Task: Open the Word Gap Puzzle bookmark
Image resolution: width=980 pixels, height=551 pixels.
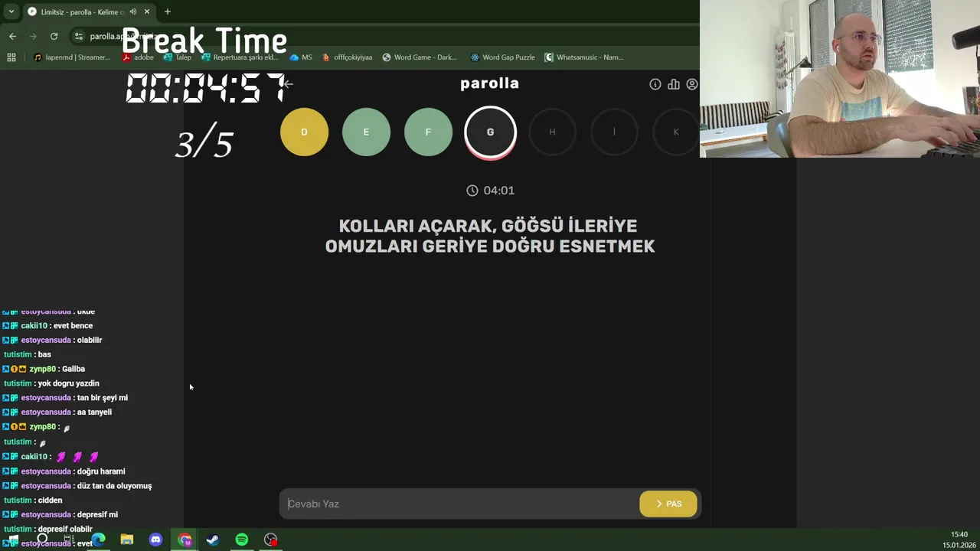Action: point(502,57)
